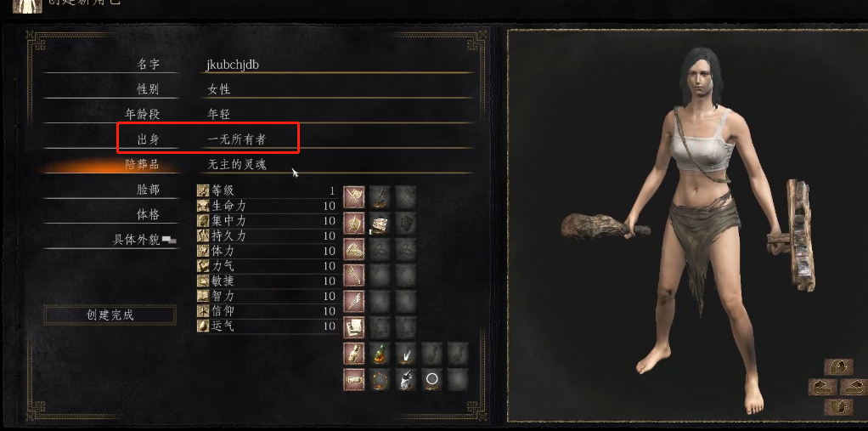Select the bottle consumables category icon
Screen dimensions: 868x431
pyautogui.click(x=353, y=353)
